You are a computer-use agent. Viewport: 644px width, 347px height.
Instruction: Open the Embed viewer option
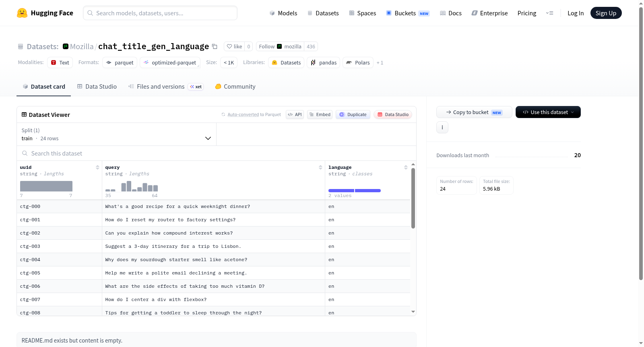(x=320, y=114)
